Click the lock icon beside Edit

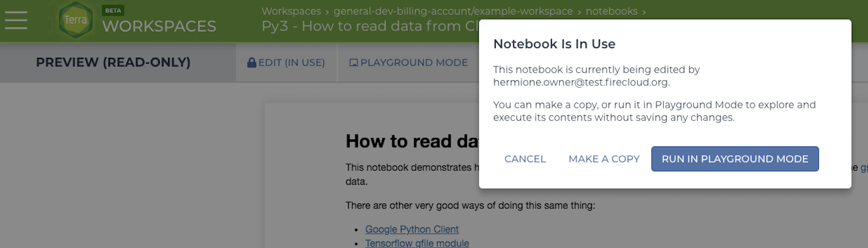pos(251,63)
